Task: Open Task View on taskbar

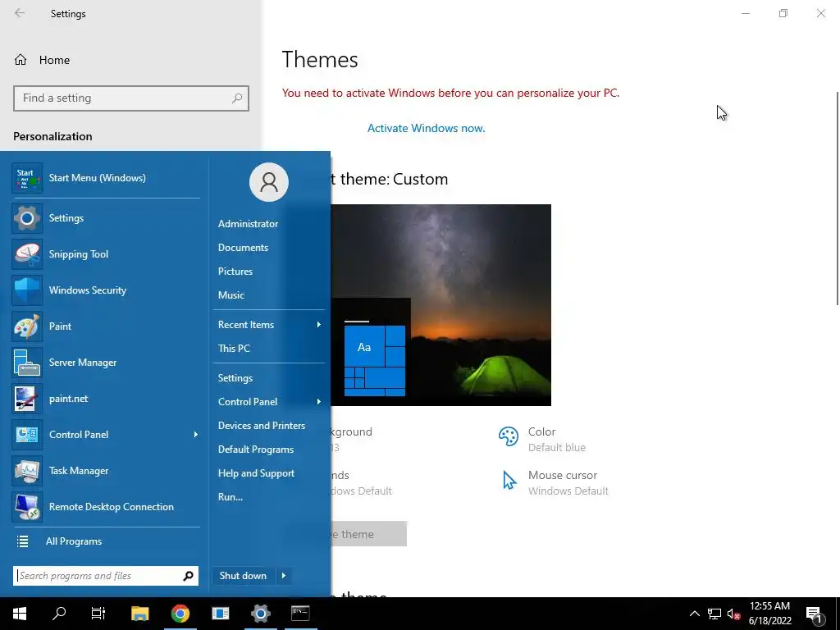Action: coord(98,614)
